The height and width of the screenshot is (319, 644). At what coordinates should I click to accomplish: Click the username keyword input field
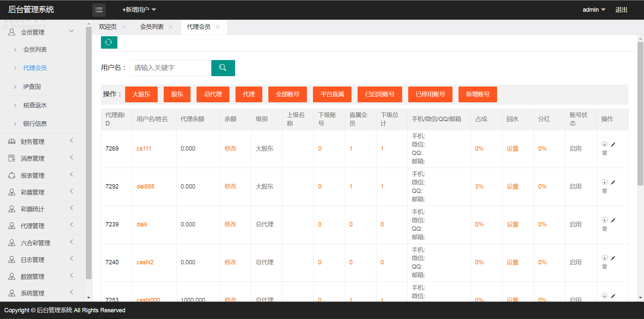[x=169, y=68]
